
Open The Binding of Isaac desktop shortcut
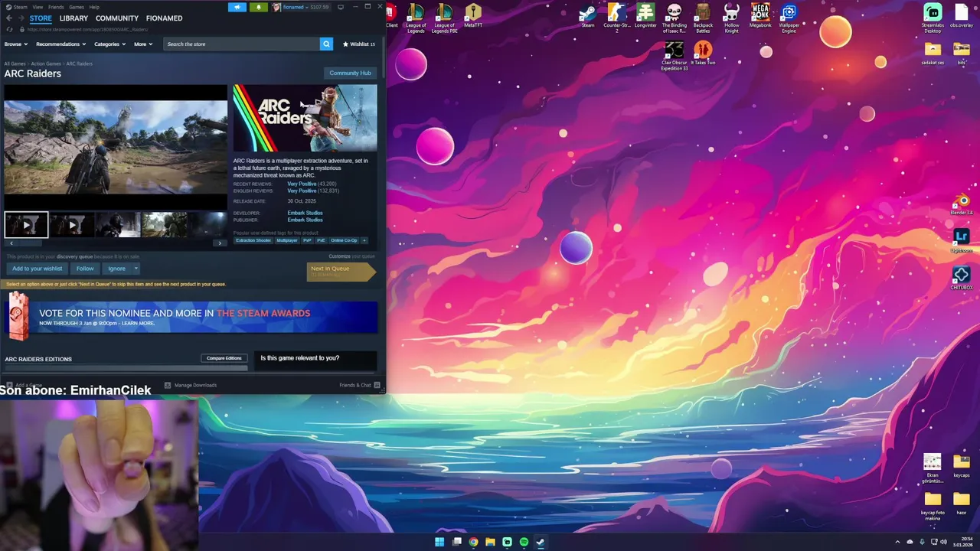674,17
